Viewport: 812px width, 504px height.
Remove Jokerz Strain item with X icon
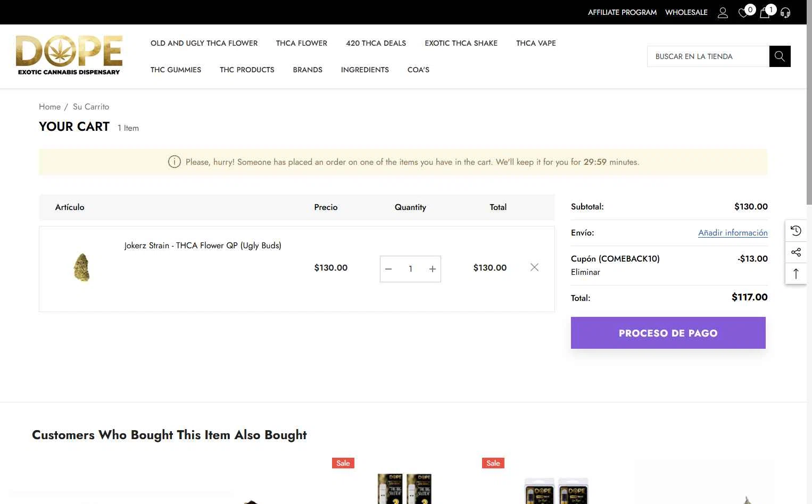535,267
